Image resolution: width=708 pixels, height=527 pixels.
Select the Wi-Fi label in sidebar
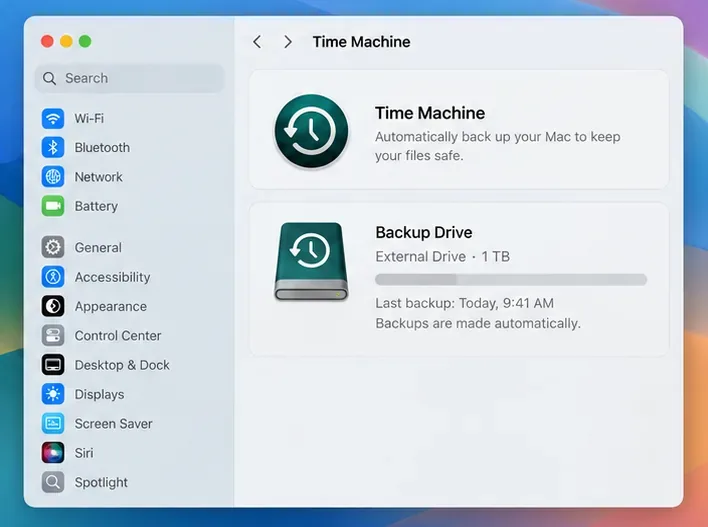point(89,118)
